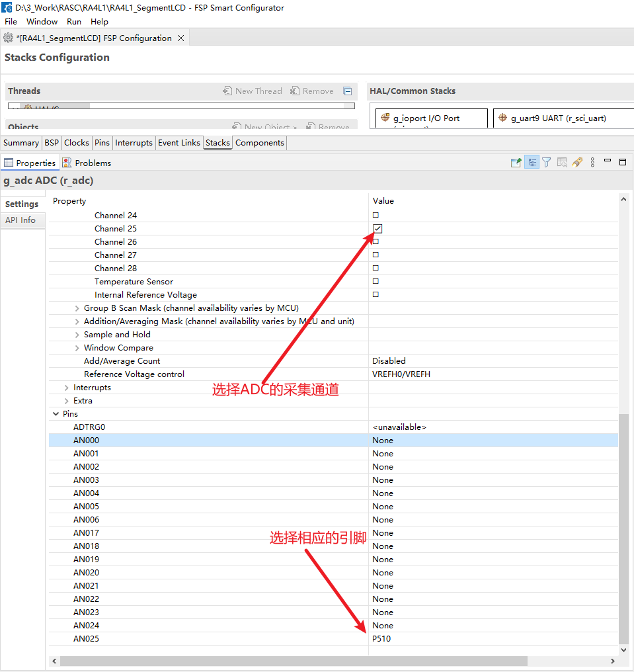Expand Addition/Averaging Mask section
Screen dimensions: 634x672
pos(77,321)
